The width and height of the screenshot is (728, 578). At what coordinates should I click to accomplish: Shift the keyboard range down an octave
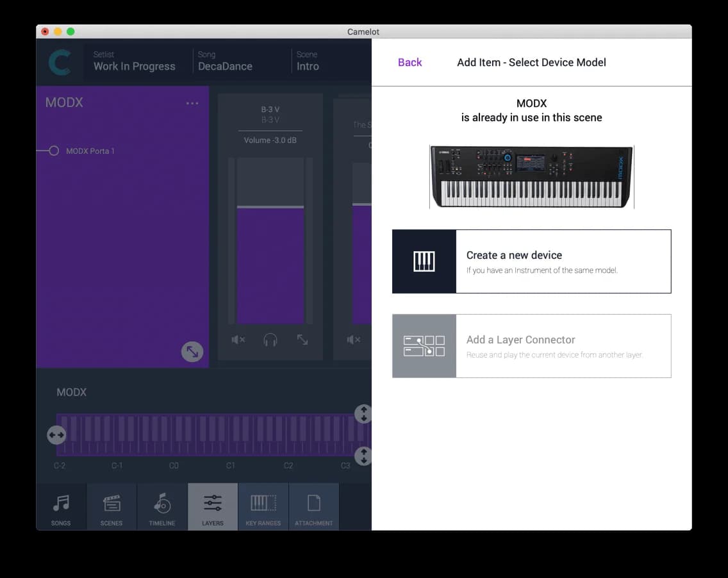(x=363, y=456)
